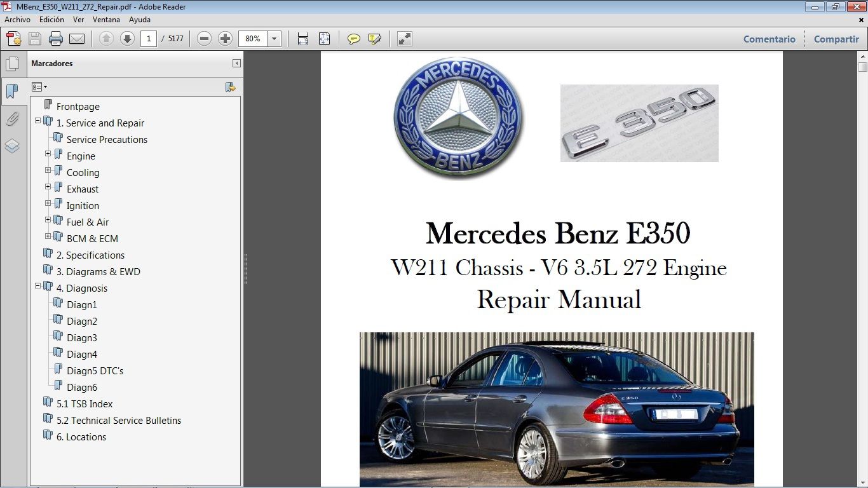This screenshot has width=868, height=488.
Task: Create a new PDF document
Action: point(13,38)
